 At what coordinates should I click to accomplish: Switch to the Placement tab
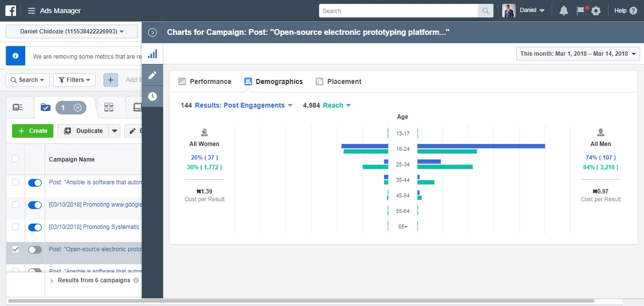point(339,81)
